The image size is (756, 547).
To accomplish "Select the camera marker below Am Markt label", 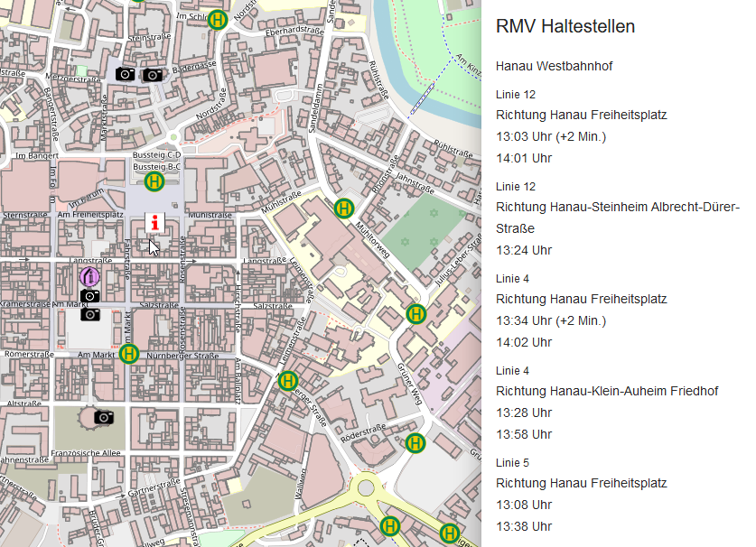I will 90,314.
